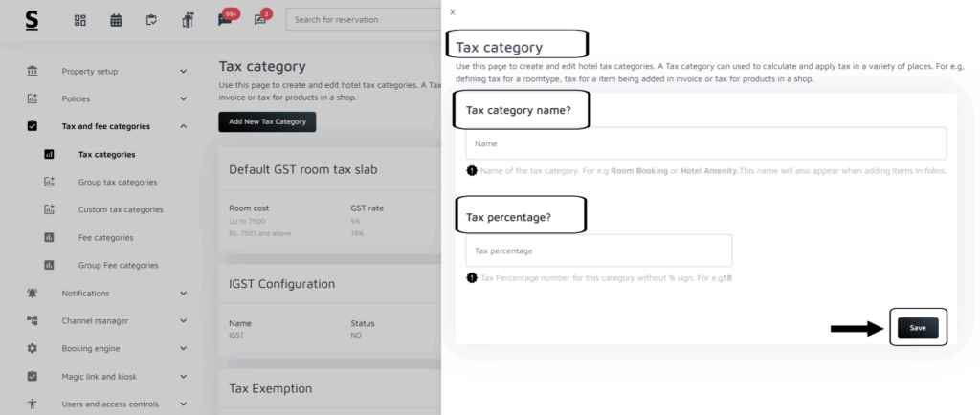Close the Tax category panel with X

click(453, 11)
